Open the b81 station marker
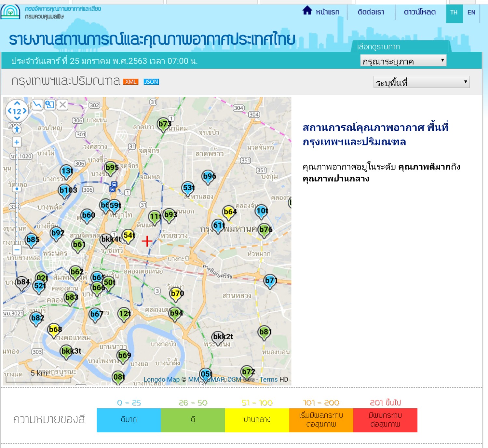 (264, 333)
